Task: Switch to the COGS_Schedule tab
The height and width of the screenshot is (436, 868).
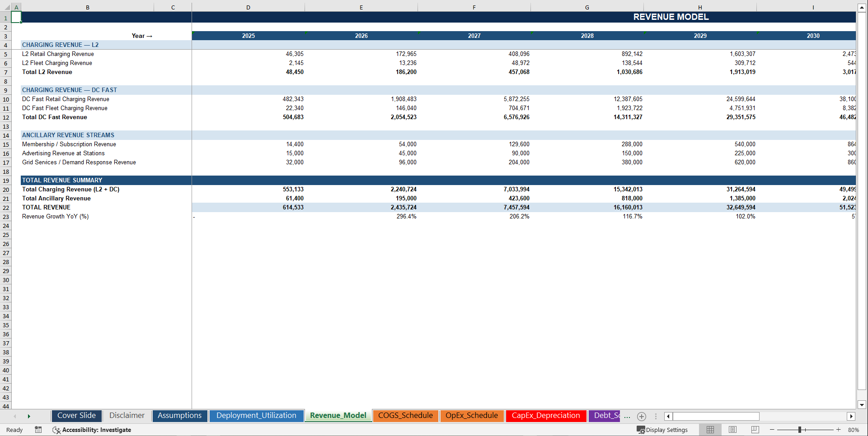Action: coord(405,416)
